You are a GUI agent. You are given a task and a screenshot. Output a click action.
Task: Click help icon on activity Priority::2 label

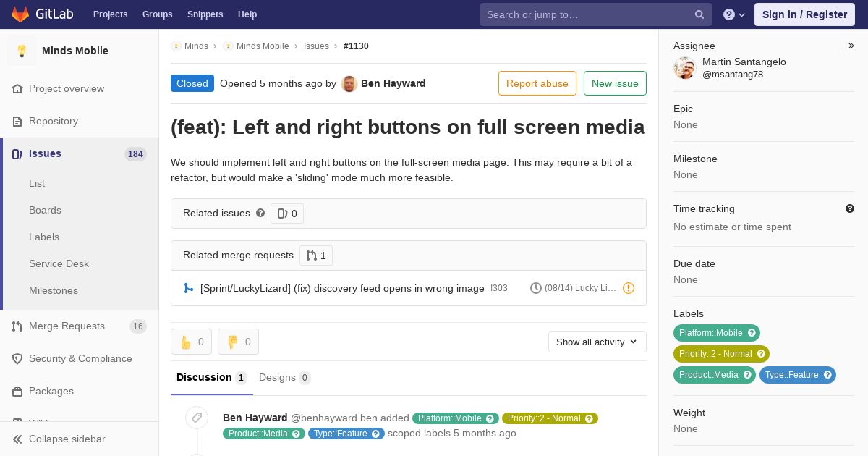click(x=590, y=418)
